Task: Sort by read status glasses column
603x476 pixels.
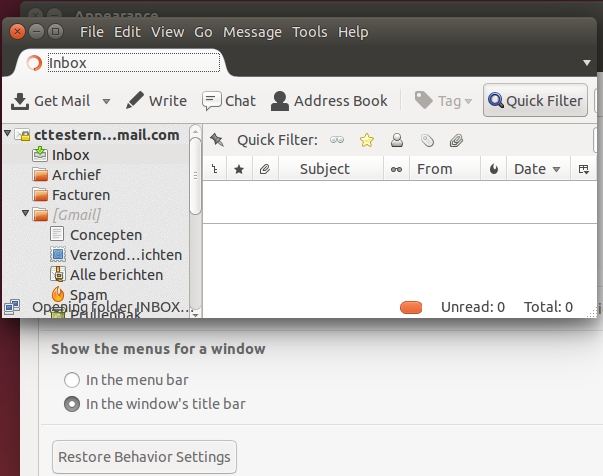Action: pyautogui.click(x=396, y=169)
